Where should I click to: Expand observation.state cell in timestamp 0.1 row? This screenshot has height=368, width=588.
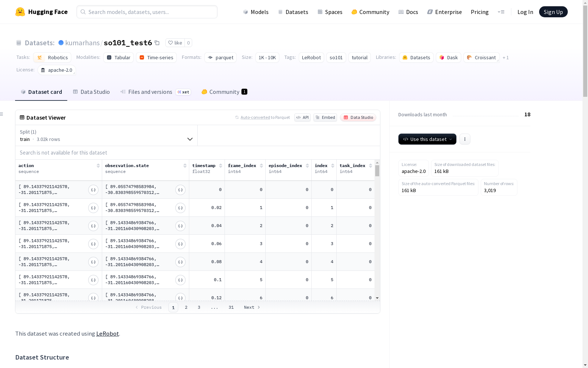180,280
